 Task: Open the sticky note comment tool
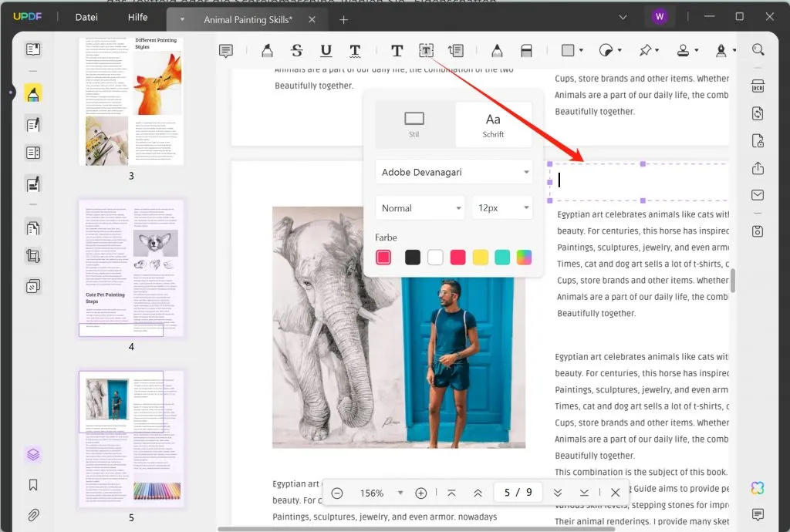(226, 50)
